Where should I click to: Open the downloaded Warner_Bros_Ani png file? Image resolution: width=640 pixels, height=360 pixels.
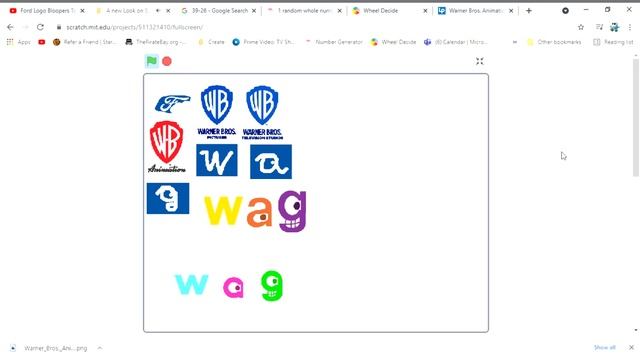coord(50,348)
